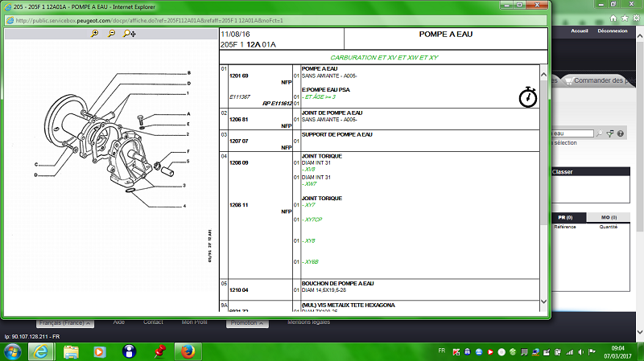Screen dimensions: 644x361
Task: Click 'SUPPORT DE POMPE A EAU' designation
Action: point(336,134)
